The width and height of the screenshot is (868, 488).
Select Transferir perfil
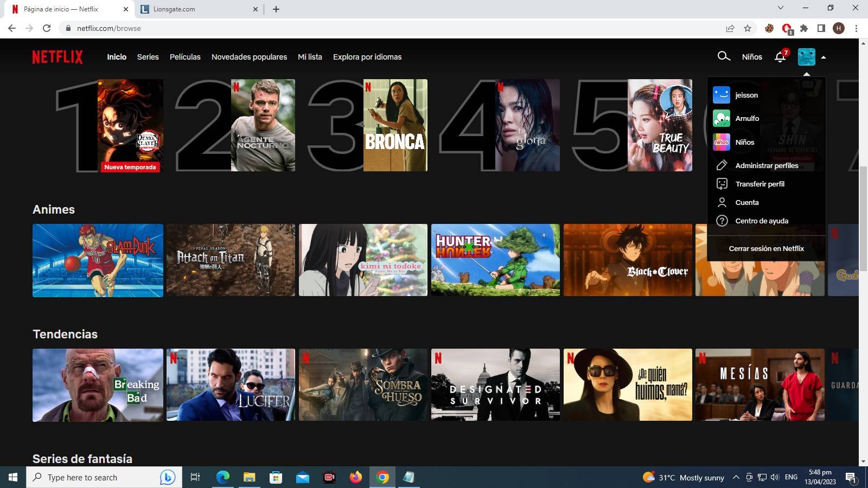pos(759,184)
